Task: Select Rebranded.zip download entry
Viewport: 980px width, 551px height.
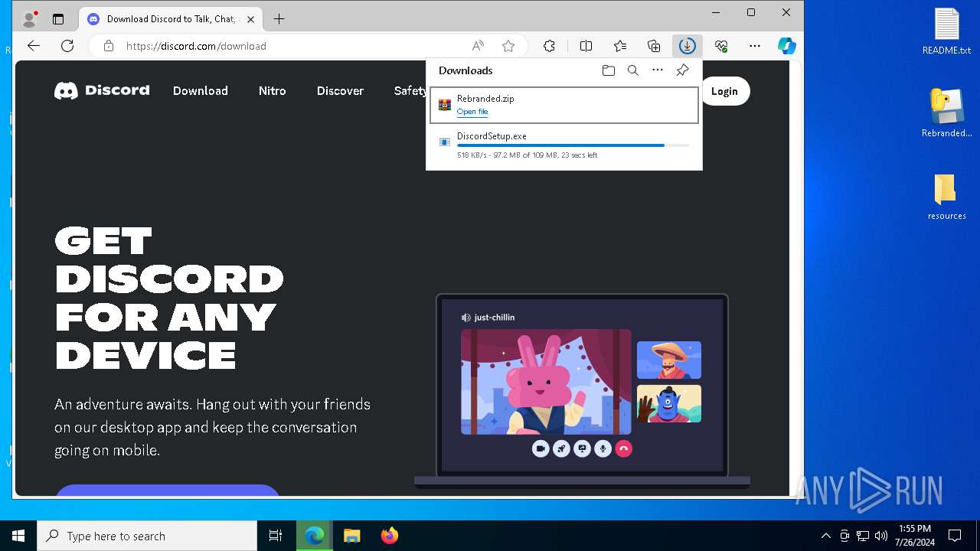Action: (x=564, y=105)
